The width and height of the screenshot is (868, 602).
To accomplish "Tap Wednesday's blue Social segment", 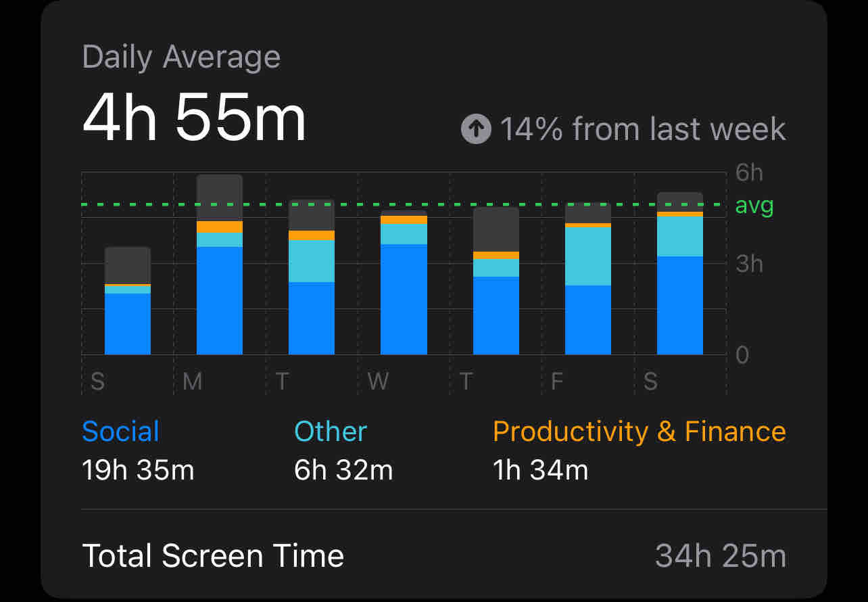I will [x=404, y=299].
